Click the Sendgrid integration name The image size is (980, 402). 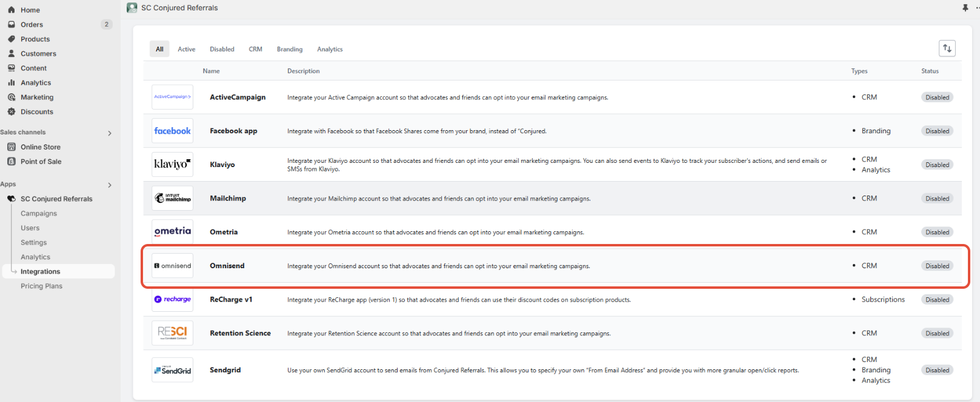point(225,370)
